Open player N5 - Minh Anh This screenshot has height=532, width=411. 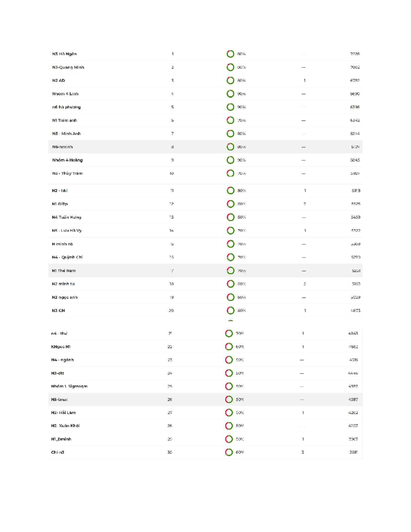[x=66, y=134]
